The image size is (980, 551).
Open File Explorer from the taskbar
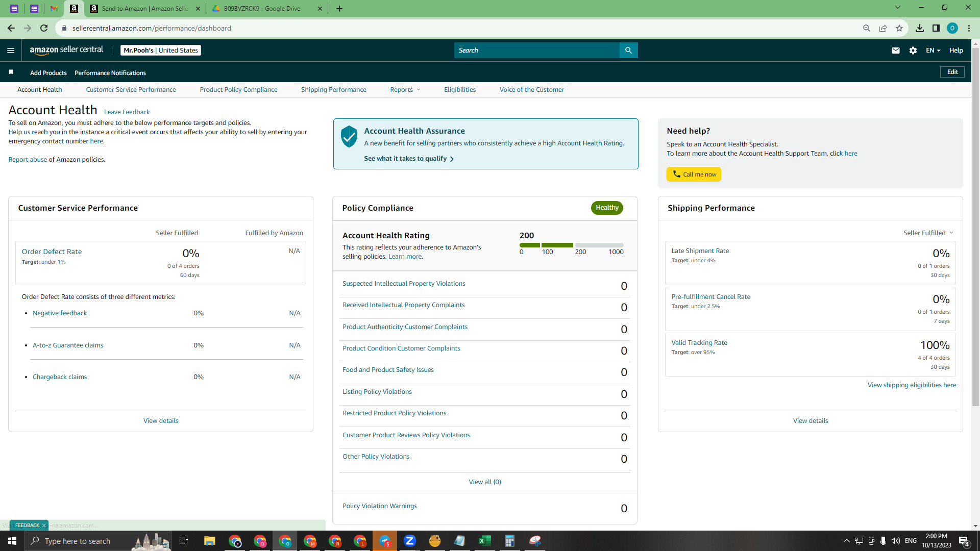[210, 541]
